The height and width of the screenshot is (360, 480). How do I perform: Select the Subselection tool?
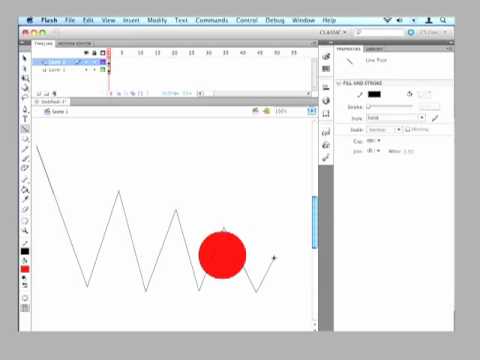[x=25, y=68]
